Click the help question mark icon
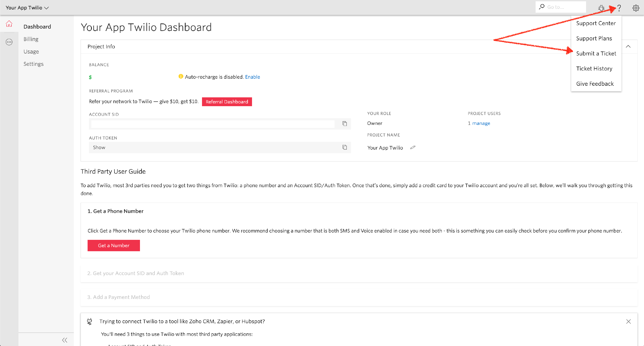This screenshot has height=346, width=644. click(x=619, y=8)
